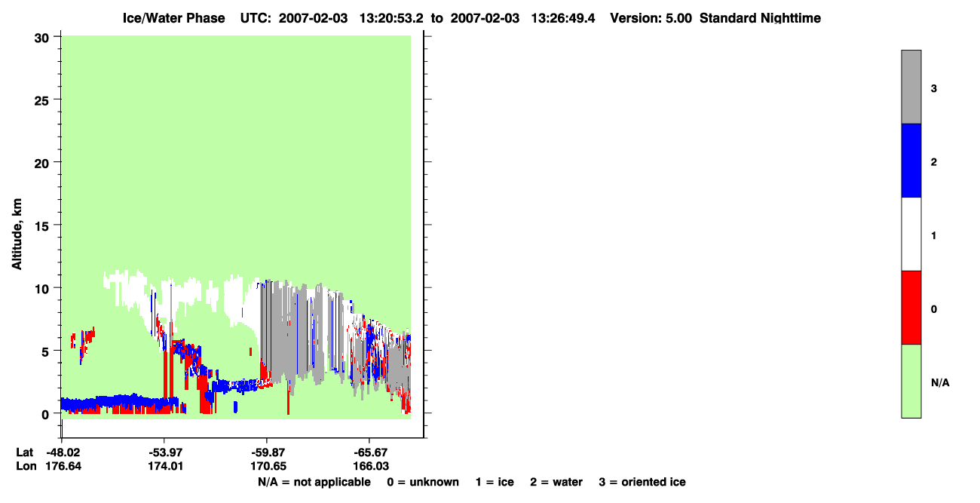Click the colorbar label 'N/A'

[940, 382]
